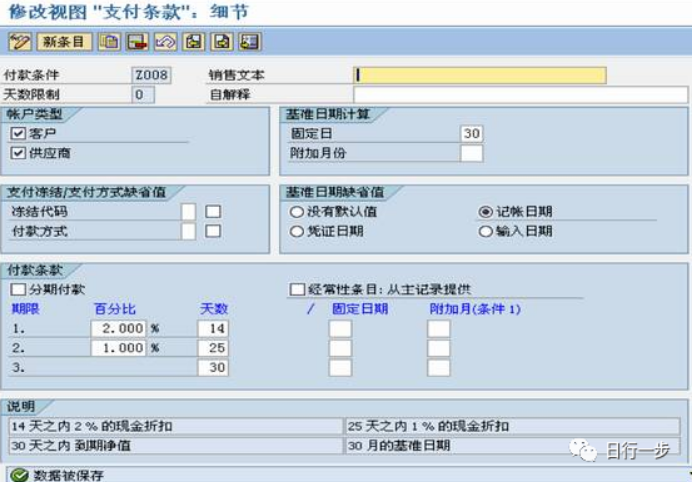Viewport: 692px width, 486px height.
Task: Click the 付款条件 field showing Z008
Action: click(151, 75)
